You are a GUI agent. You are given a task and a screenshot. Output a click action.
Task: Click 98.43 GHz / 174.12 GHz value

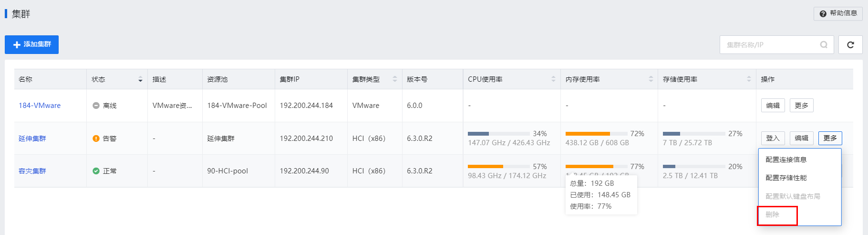coord(507,176)
